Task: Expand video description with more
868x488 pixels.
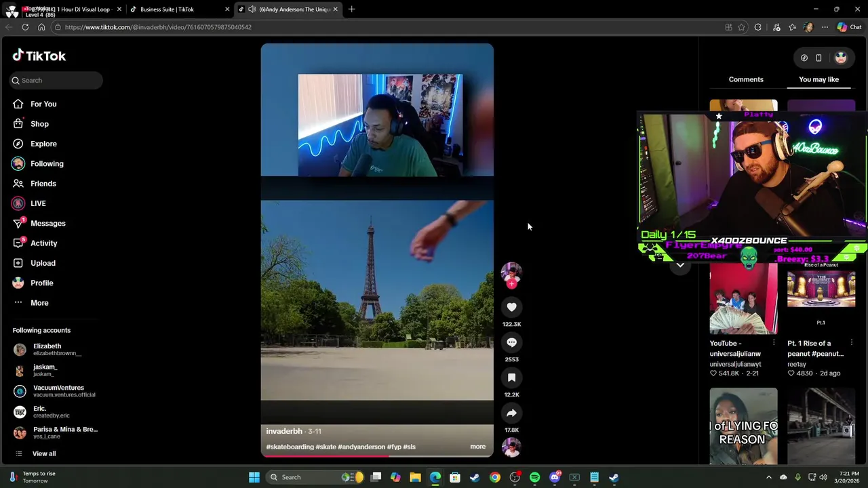Action: pos(478,447)
